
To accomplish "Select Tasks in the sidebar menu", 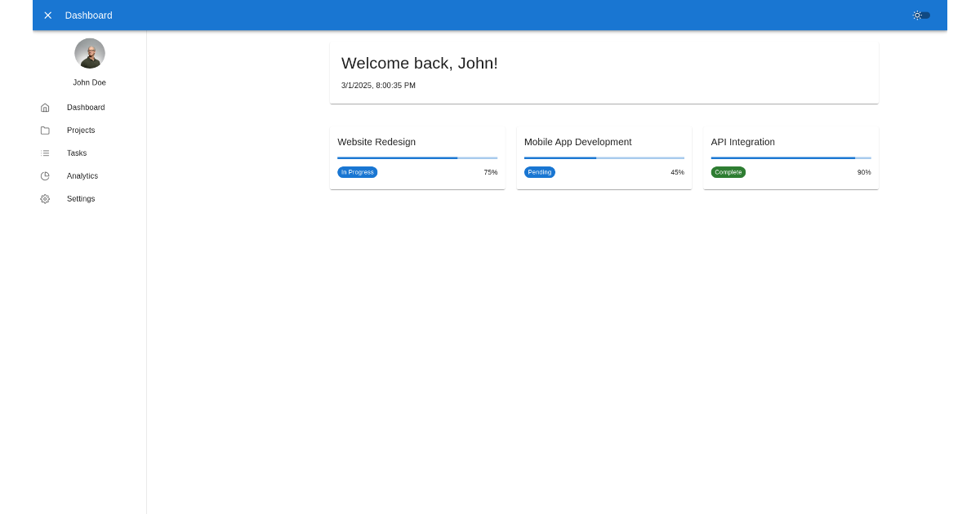I will [x=76, y=153].
